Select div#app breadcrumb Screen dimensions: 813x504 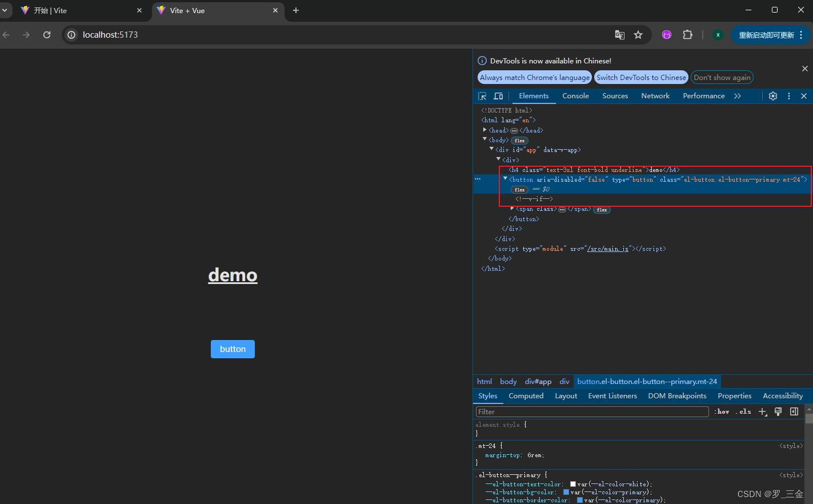pyautogui.click(x=538, y=382)
